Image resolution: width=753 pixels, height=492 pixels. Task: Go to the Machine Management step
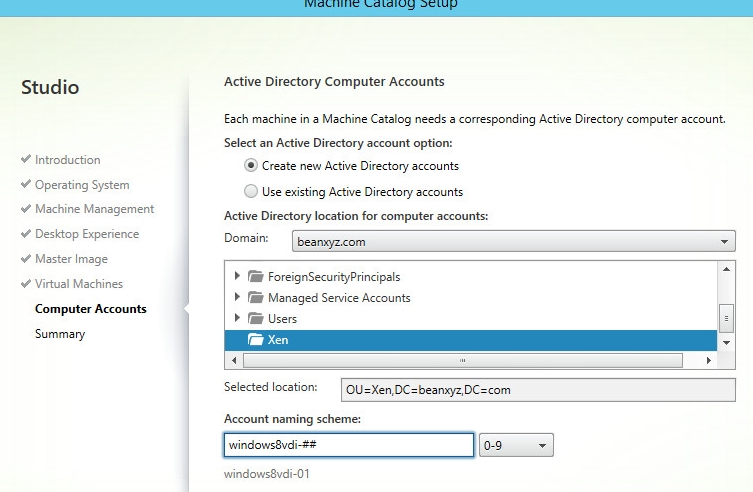95,209
